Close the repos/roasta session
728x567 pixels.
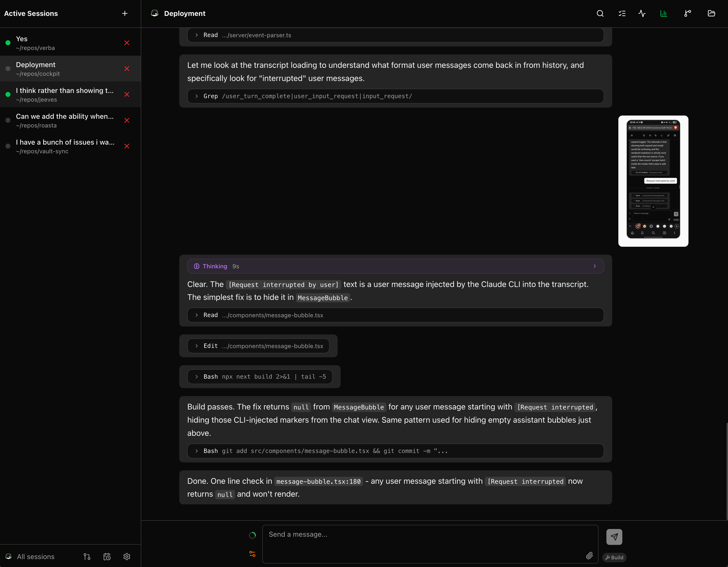pyautogui.click(x=127, y=120)
